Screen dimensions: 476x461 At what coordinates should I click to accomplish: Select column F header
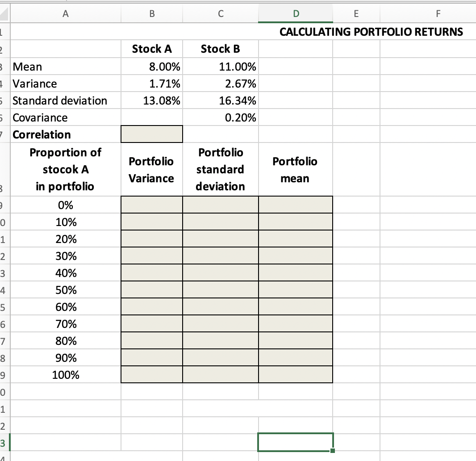[438, 13]
